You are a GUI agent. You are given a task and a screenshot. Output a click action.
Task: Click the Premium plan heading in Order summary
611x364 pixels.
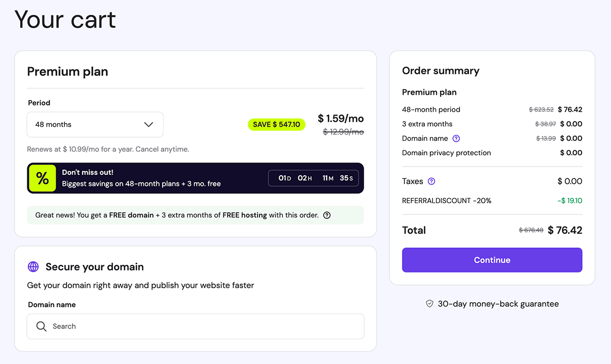tap(429, 92)
